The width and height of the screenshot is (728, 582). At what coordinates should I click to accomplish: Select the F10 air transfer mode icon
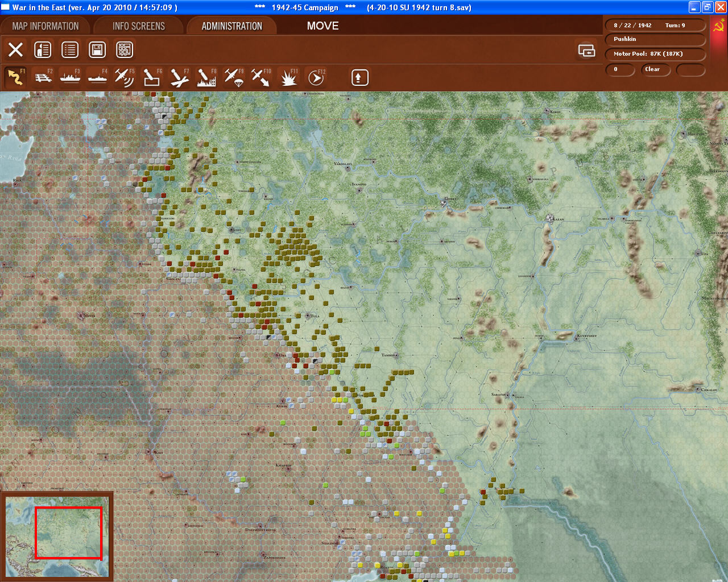261,77
